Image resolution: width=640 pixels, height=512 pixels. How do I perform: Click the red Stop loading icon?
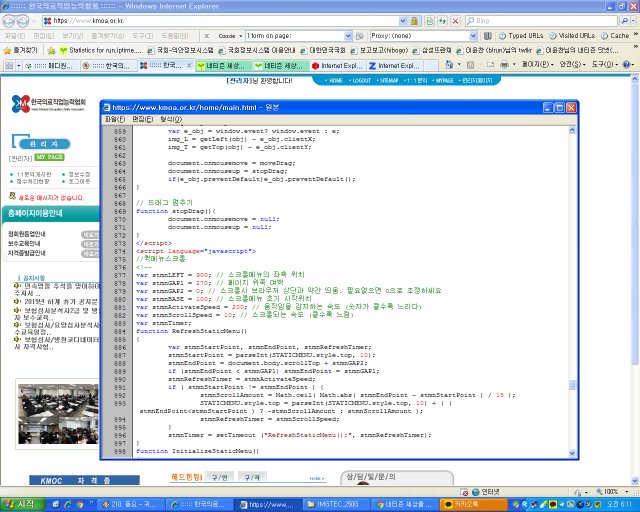click(456, 21)
